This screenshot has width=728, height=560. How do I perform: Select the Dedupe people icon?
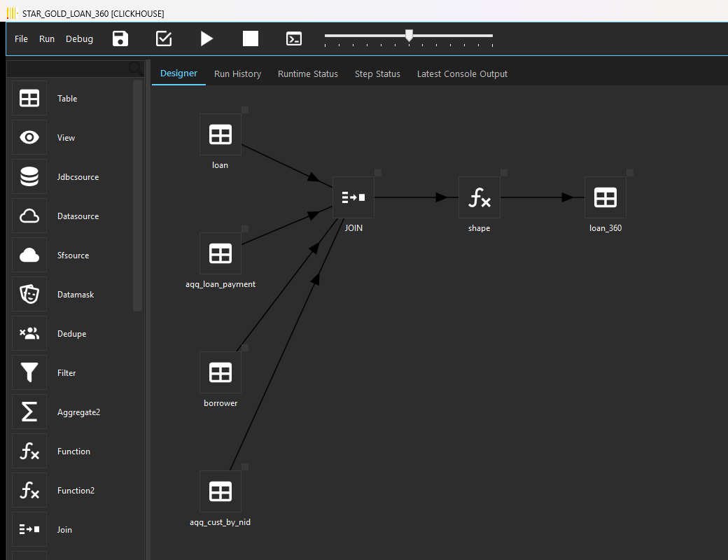pyautogui.click(x=29, y=333)
